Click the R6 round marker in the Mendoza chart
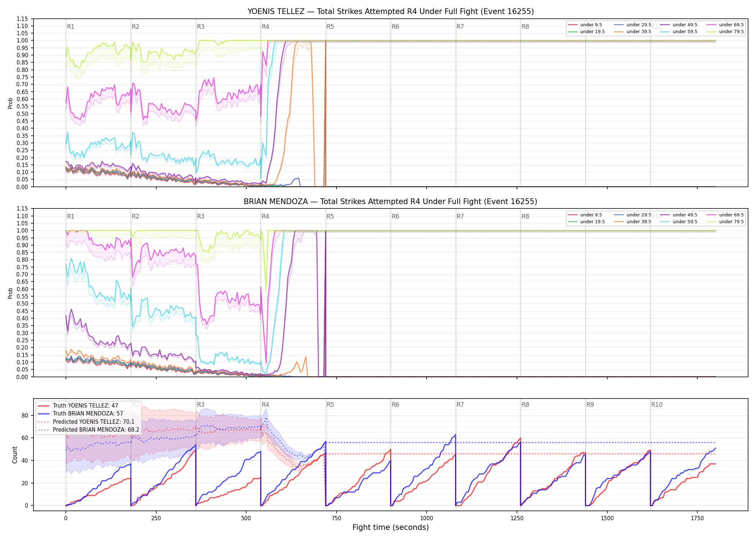 pyautogui.click(x=395, y=217)
